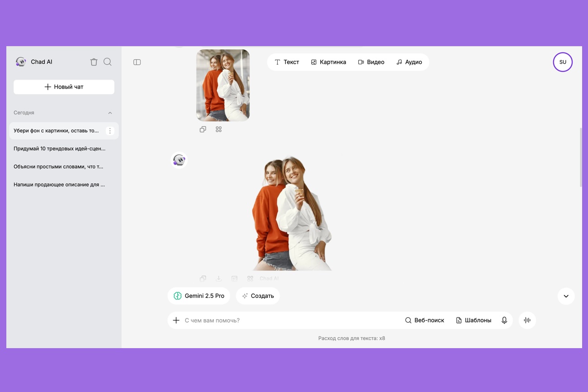The height and width of the screenshot is (392, 588).
Task: Open the Gemini 2.5 Pro model selector
Action: coord(199,296)
